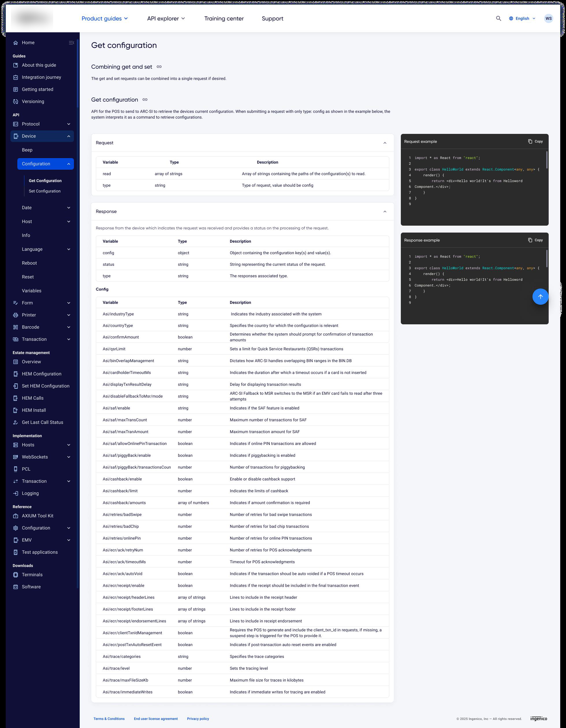The height and width of the screenshot is (728, 566).
Task: Open the Reboot sidebar entry
Action: tap(29, 263)
